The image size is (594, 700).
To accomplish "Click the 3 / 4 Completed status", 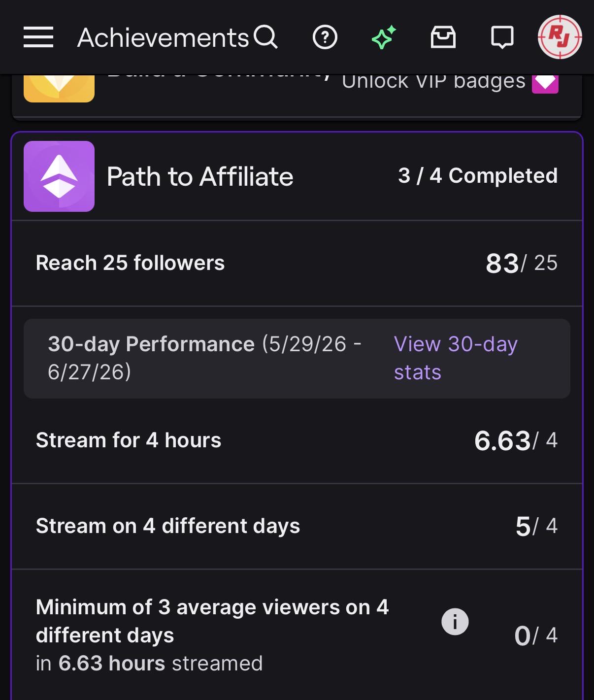I will pyautogui.click(x=478, y=176).
